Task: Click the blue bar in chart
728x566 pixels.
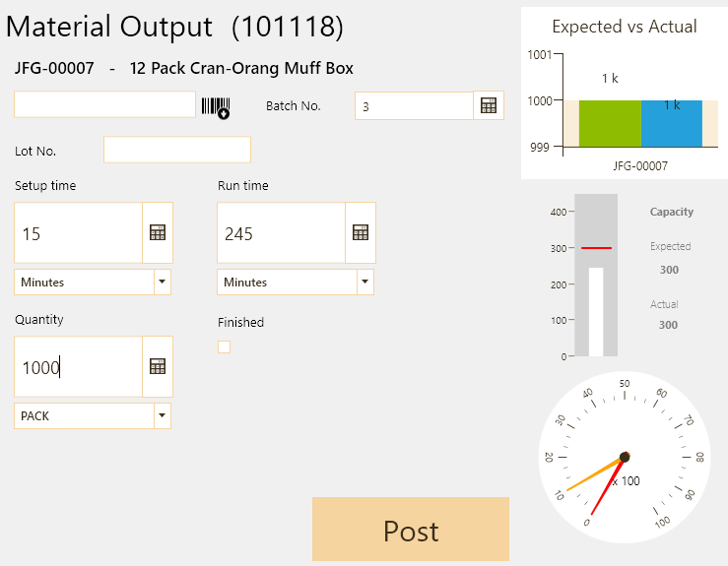Action: tap(672, 123)
